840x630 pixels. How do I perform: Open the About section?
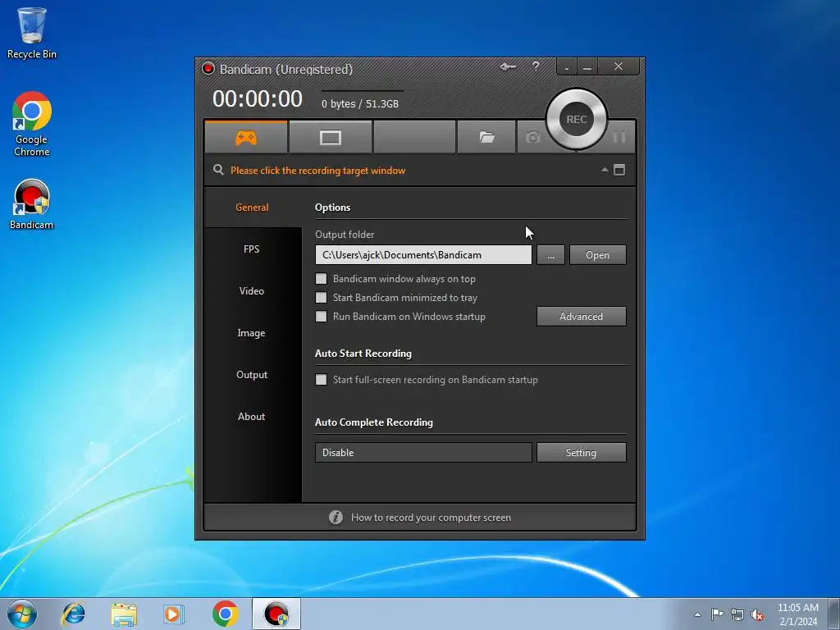(251, 416)
